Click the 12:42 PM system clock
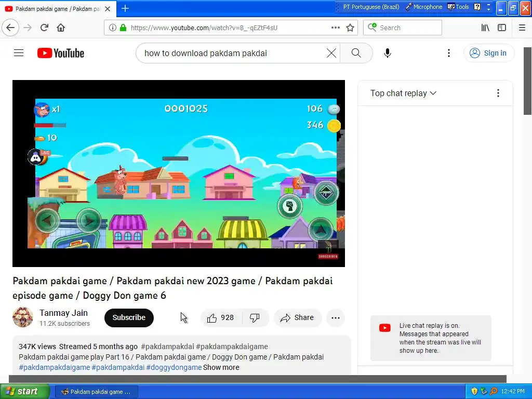The image size is (532, 399). 513,392
